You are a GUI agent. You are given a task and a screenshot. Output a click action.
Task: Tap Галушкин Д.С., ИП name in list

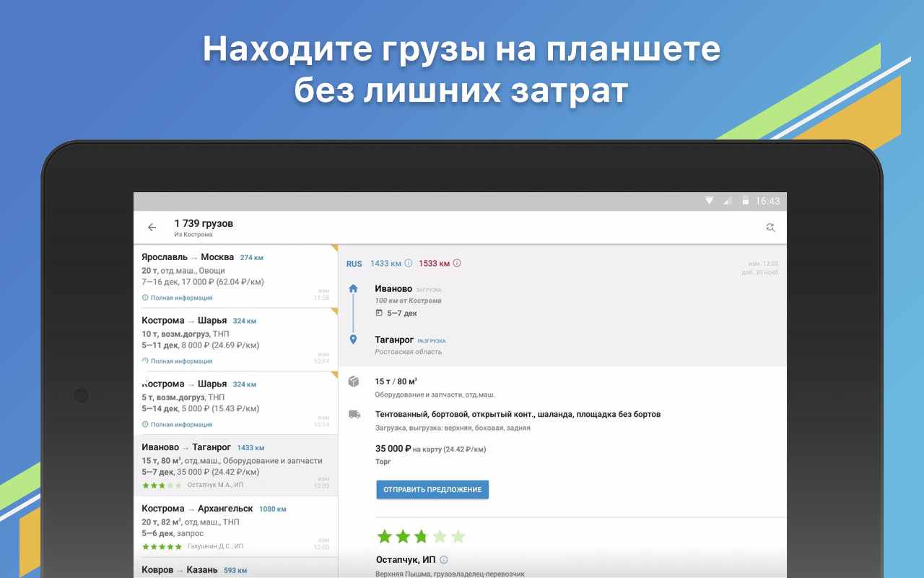[x=215, y=546]
